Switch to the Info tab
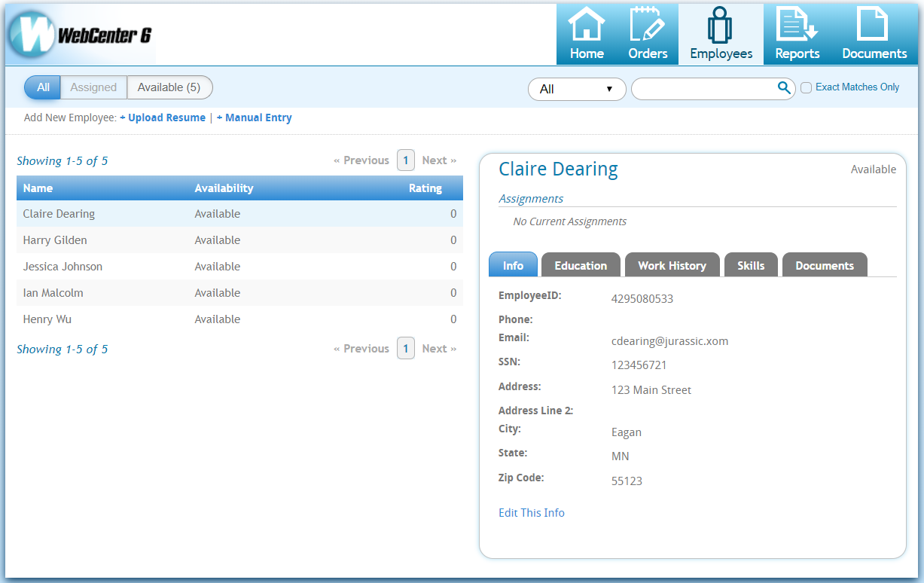The width and height of the screenshot is (924, 583). (x=513, y=265)
